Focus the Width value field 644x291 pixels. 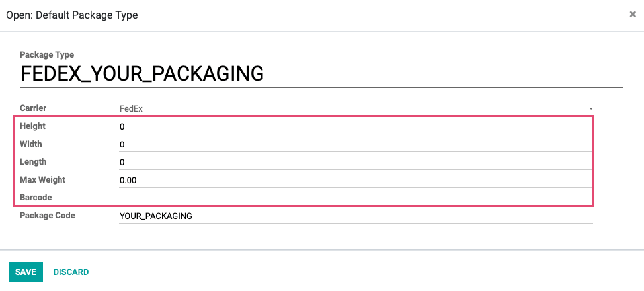pos(356,145)
